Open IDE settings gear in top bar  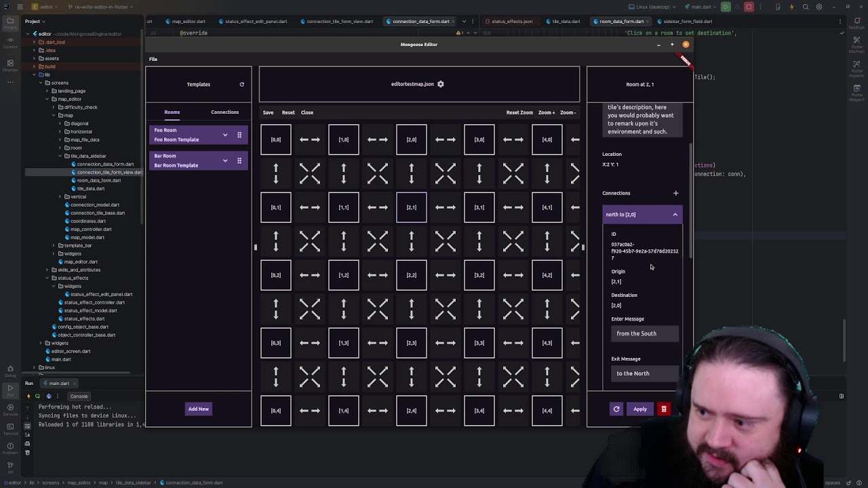point(819,7)
